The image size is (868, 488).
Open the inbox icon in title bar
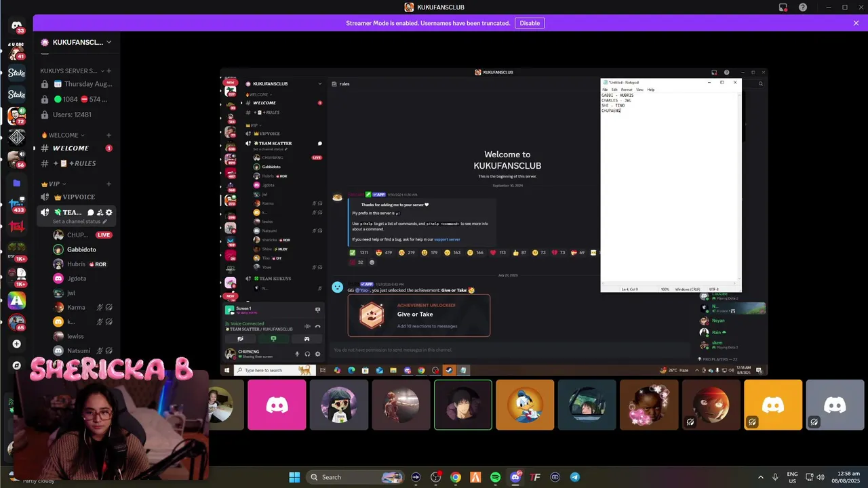[783, 7]
